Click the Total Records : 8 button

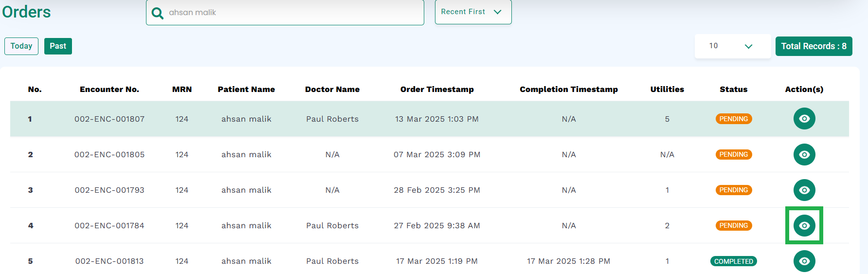point(814,46)
